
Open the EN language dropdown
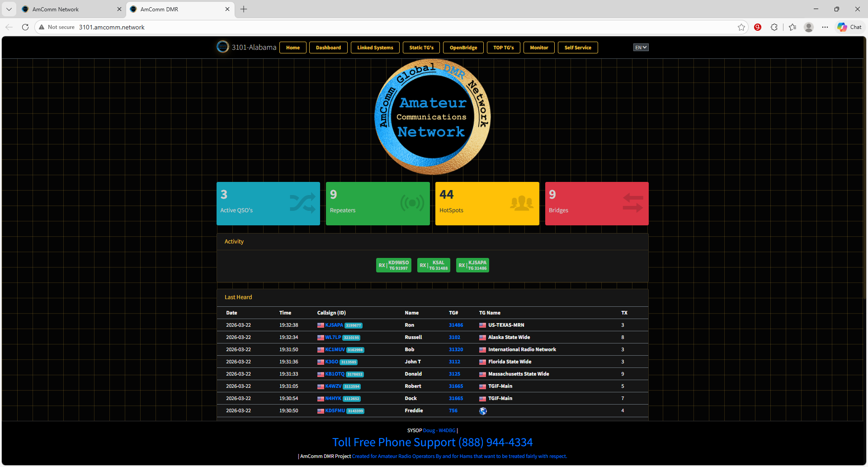pos(641,48)
